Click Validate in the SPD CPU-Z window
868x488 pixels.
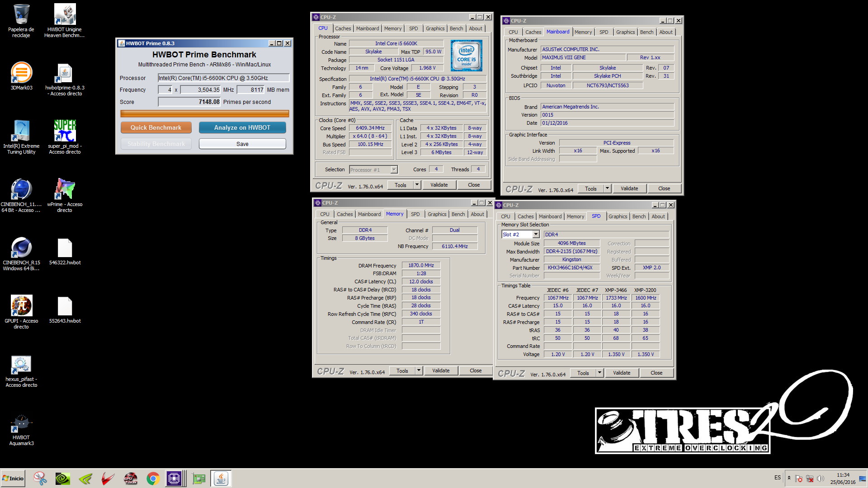coord(622,373)
